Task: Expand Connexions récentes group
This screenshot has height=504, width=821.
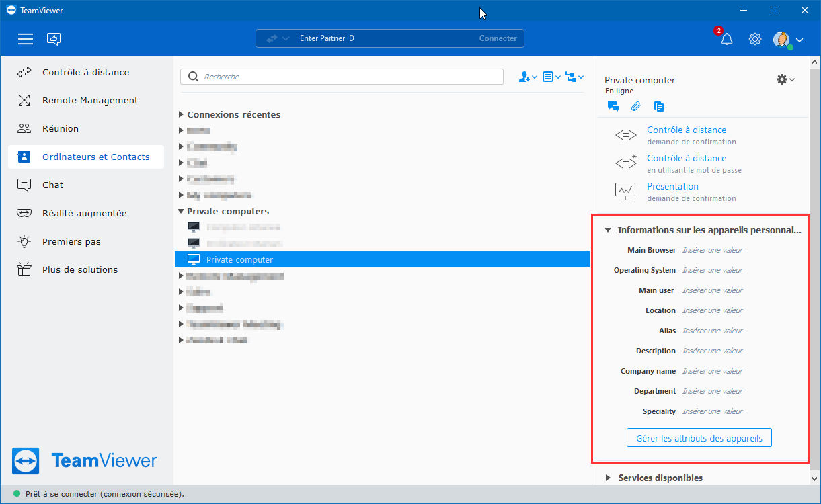Action: 181,114
